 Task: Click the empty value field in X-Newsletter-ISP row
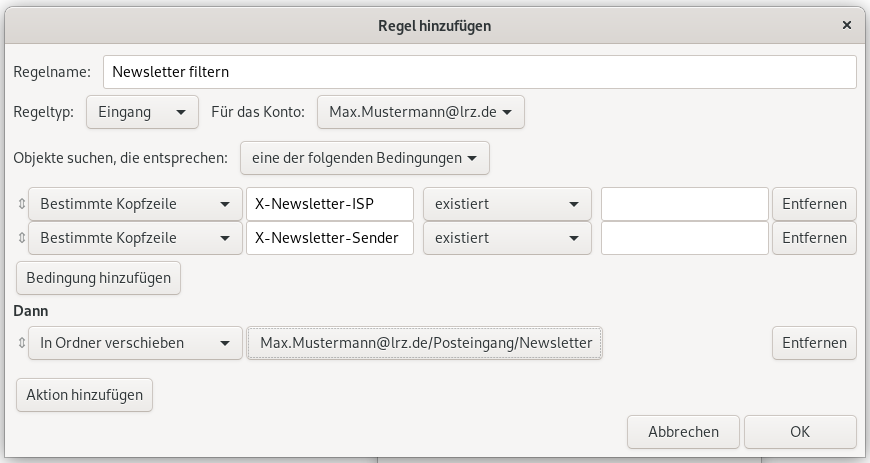click(684, 204)
